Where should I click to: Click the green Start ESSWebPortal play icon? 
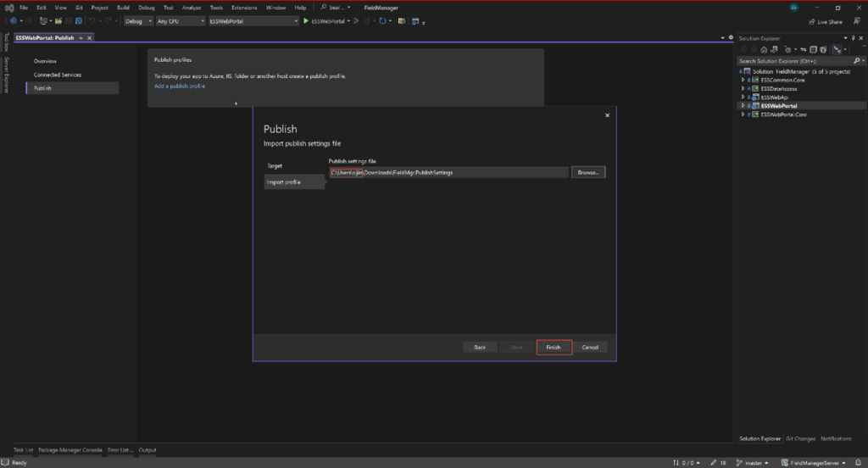(x=305, y=21)
